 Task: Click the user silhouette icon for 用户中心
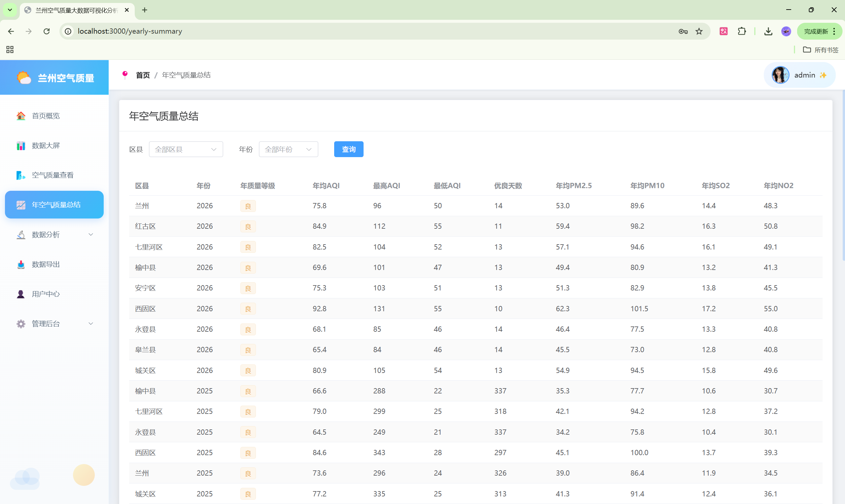21,294
